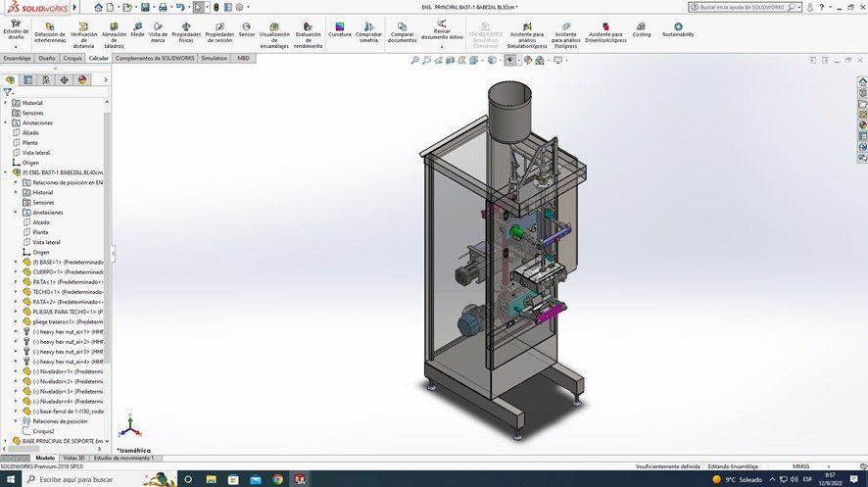Print using the printer icon

pos(163,7)
